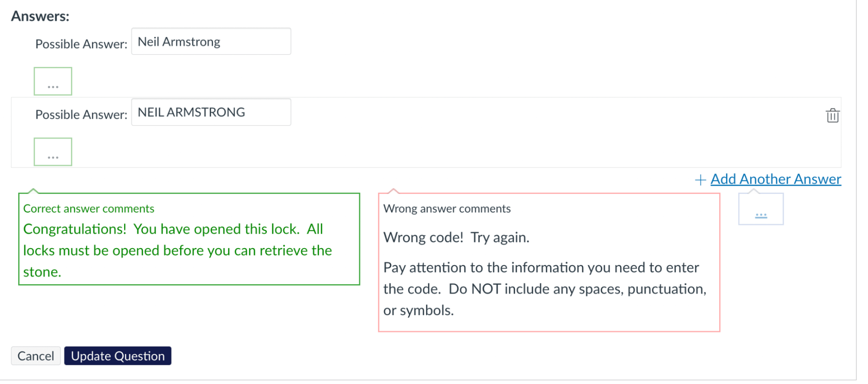This screenshot has height=384, width=868.
Task: Cancel editing the question
Action: 36,356
